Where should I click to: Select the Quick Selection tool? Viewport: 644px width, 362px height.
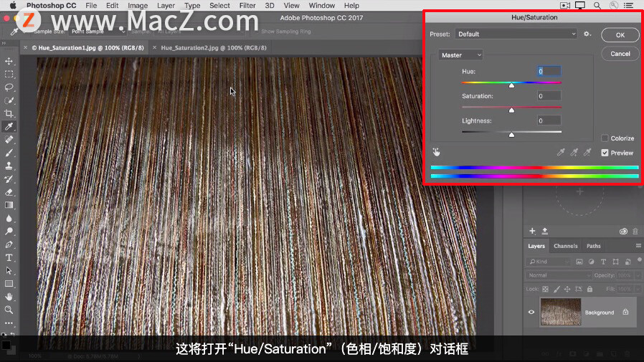pyautogui.click(x=9, y=100)
